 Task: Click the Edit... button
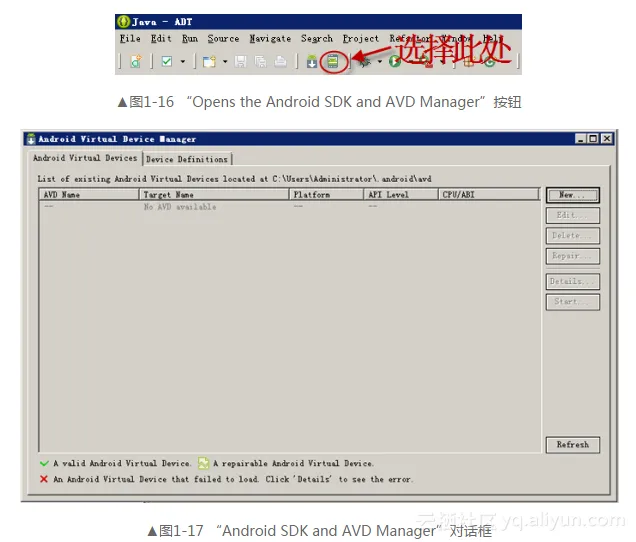click(x=572, y=215)
